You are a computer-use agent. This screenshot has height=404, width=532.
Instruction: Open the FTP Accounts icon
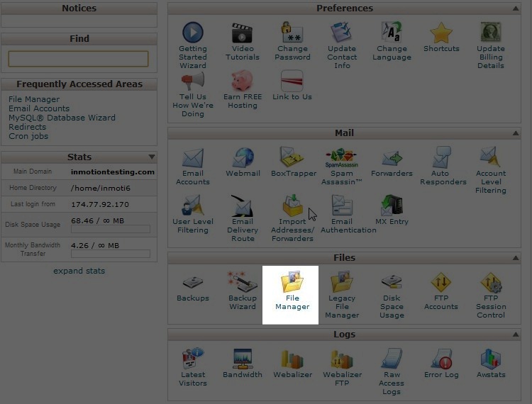[x=440, y=282]
